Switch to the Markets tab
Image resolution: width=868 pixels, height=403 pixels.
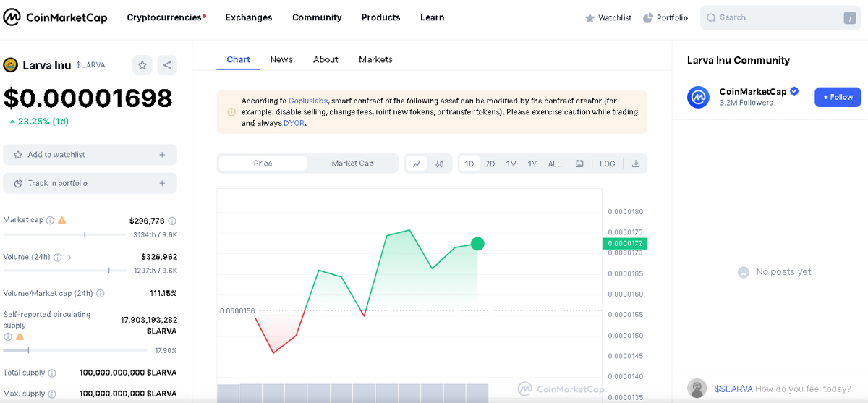376,59
